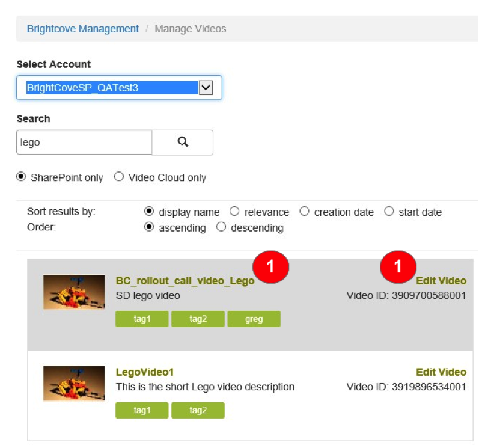
Task: Open the LegoVideo1 title link
Action: (x=144, y=372)
